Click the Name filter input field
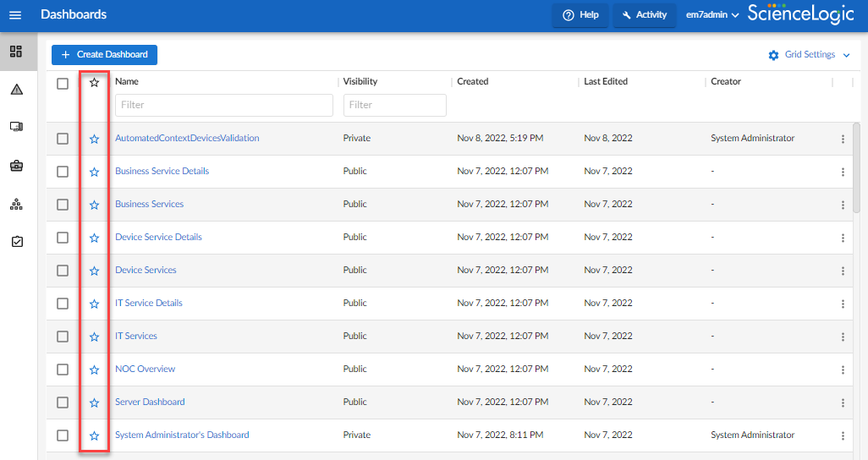 click(223, 105)
